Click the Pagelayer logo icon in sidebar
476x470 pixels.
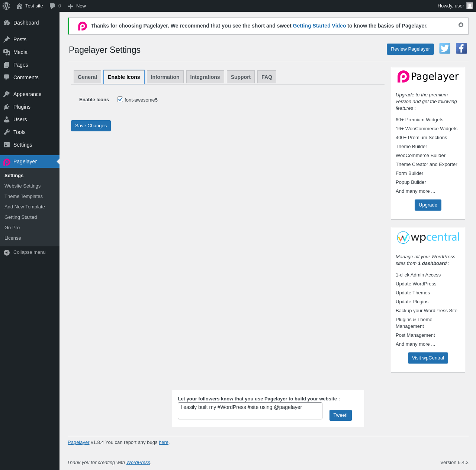coord(7,162)
